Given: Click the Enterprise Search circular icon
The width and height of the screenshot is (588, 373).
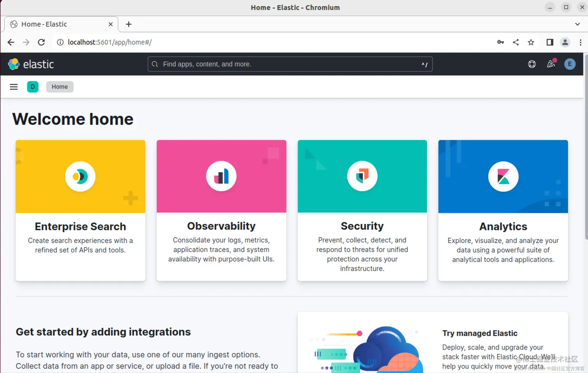Looking at the screenshot, I should click(x=80, y=176).
